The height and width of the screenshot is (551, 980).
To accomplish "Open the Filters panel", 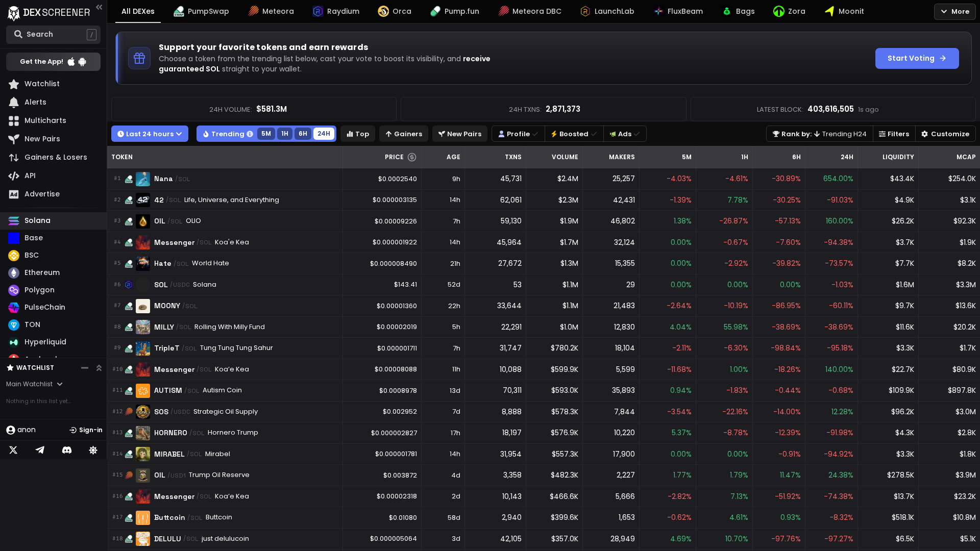I will pos(894,134).
